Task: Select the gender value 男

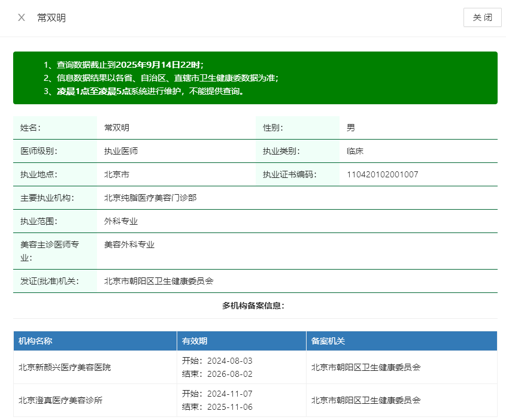Action: pos(351,128)
